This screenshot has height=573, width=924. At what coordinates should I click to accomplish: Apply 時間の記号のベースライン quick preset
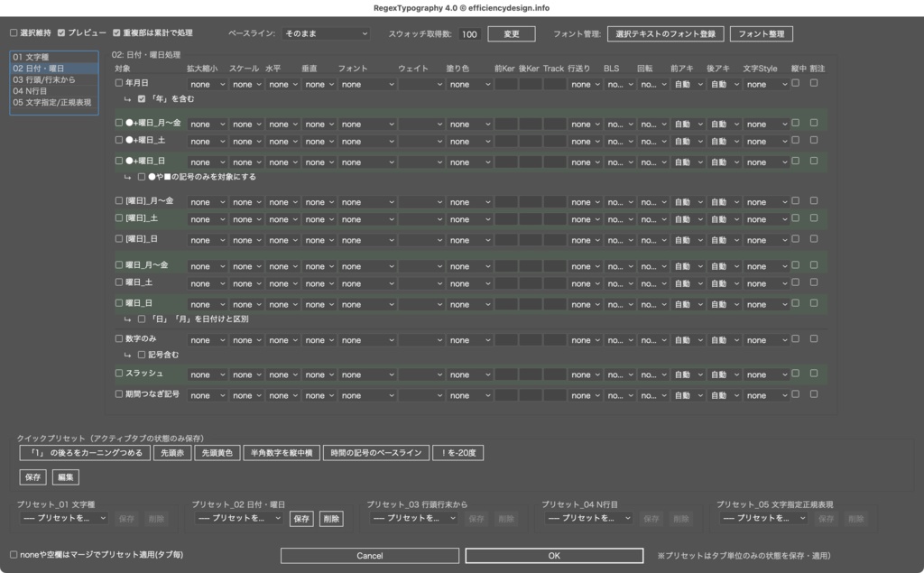tap(376, 453)
